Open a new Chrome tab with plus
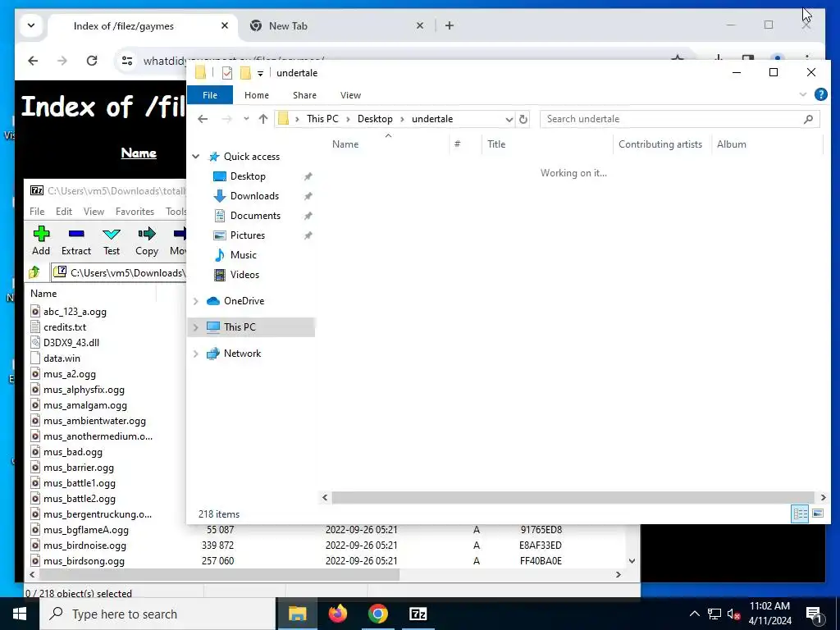 pyautogui.click(x=450, y=25)
